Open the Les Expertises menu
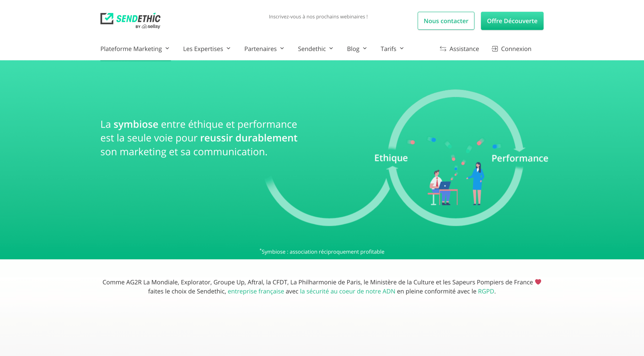644x356 pixels. 203,49
